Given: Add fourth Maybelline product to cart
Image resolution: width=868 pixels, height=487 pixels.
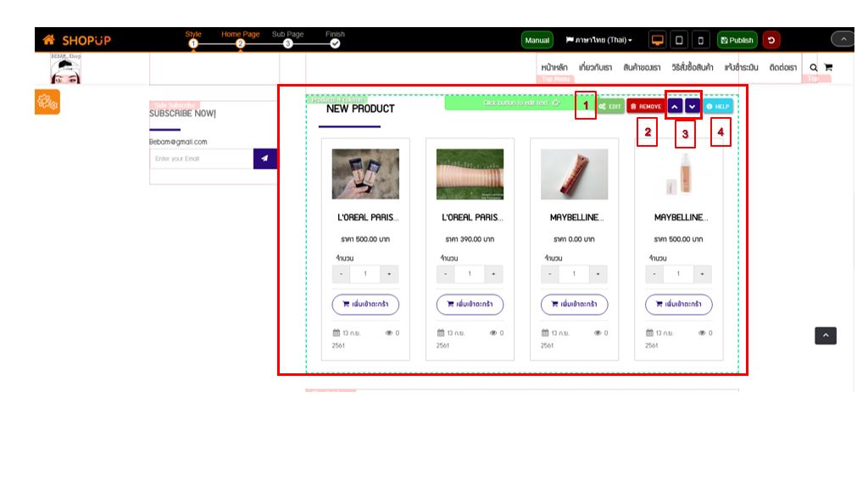Looking at the screenshot, I should pos(679,305).
